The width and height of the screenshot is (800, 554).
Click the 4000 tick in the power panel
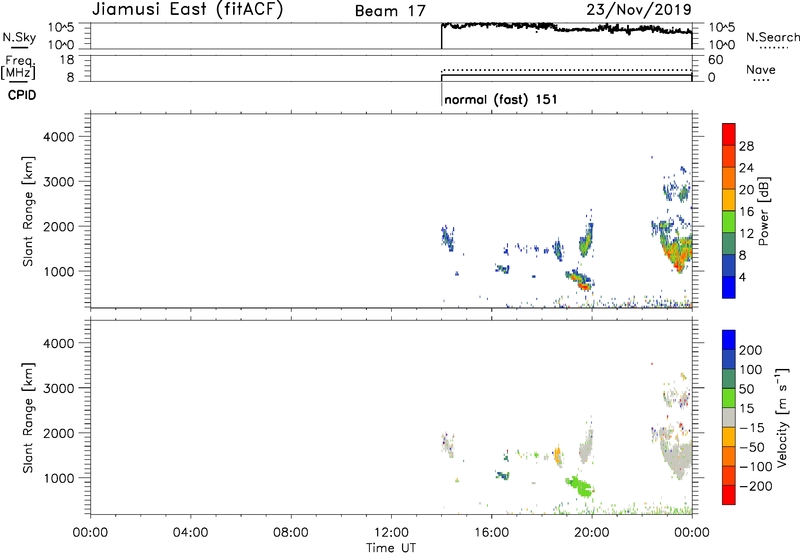coord(58,137)
